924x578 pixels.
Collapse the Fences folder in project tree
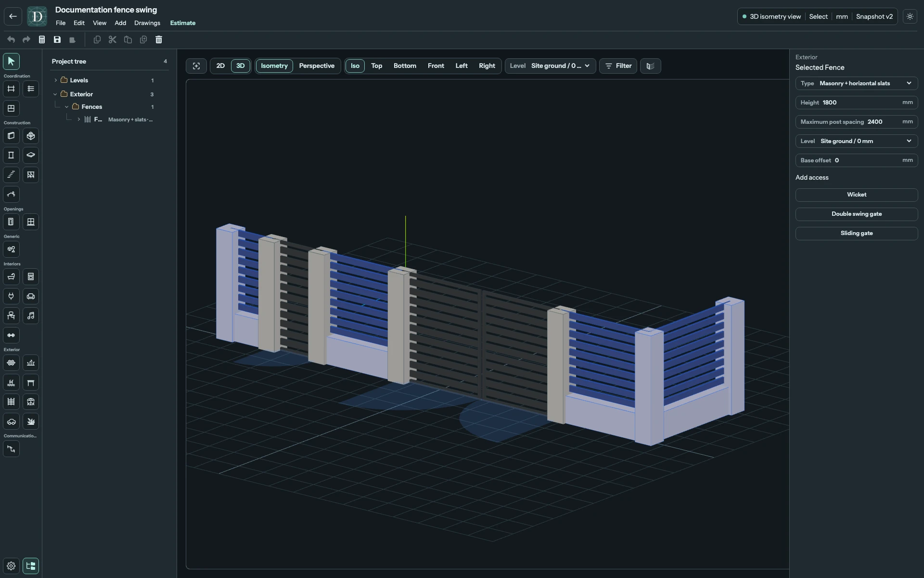click(67, 107)
